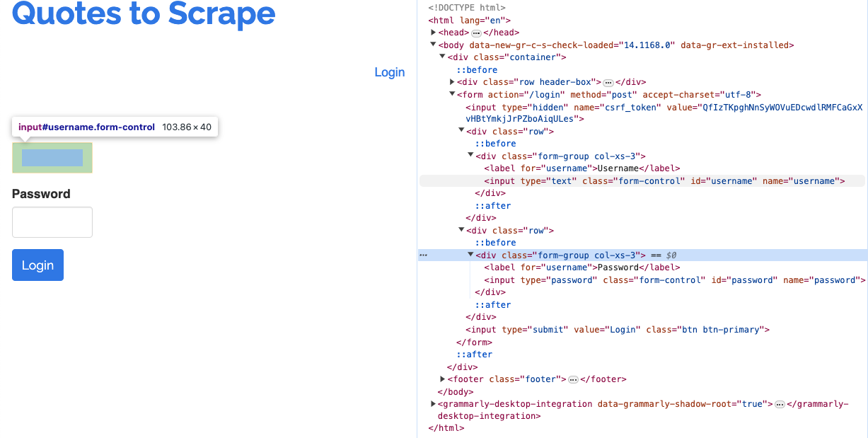Expand the grammarly-desktop-integration element
This screenshot has width=868, height=438.
click(433, 404)
